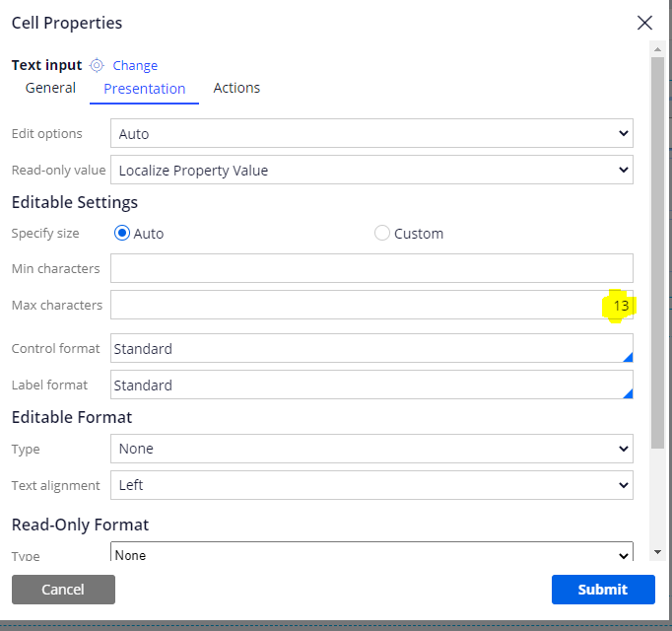Switch to the Actions tab
Viewport: 672px width, 631px height.
pos(236,88)
